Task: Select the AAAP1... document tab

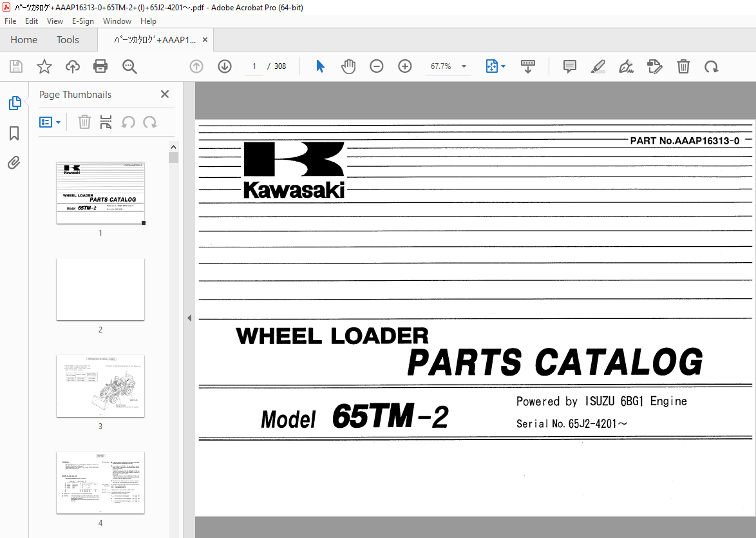Action: pyautogui.click(x=155, y=40)
